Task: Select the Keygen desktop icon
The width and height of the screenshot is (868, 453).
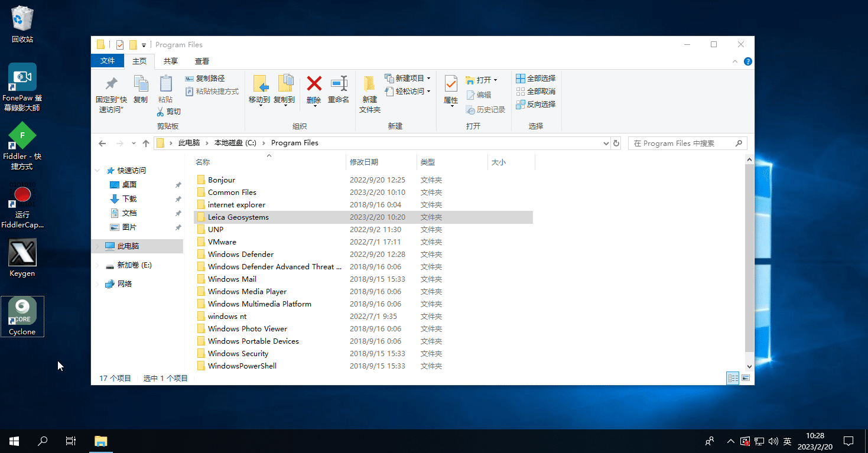Action: click(x=22, y=258)
